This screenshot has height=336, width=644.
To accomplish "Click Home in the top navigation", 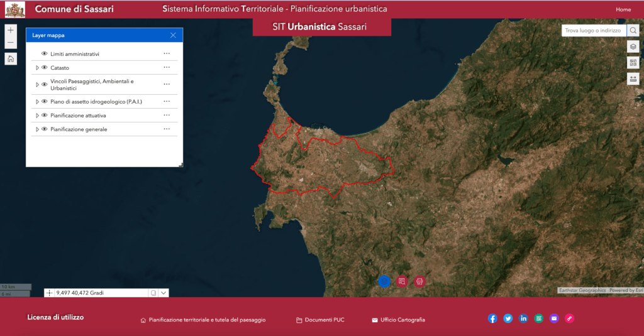I will click(x=623, y=9).
